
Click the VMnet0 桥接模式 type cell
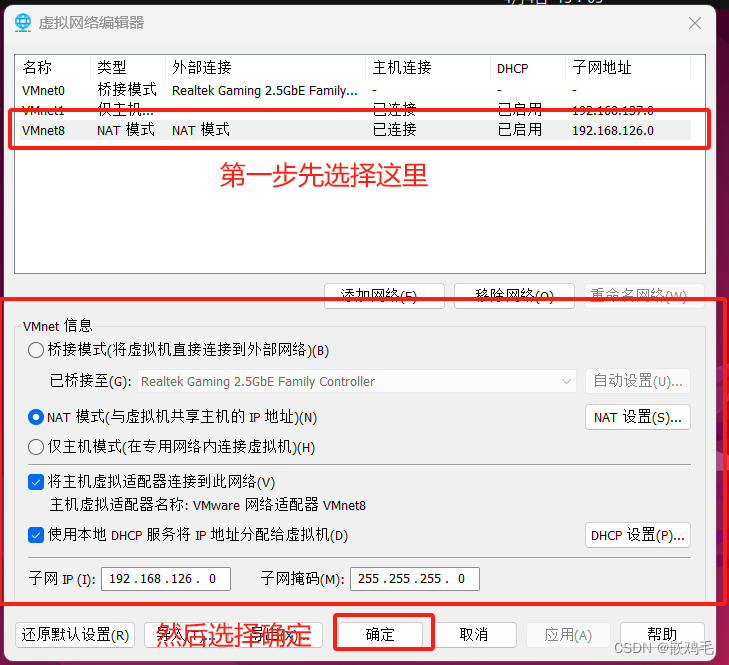pos(127,89)
